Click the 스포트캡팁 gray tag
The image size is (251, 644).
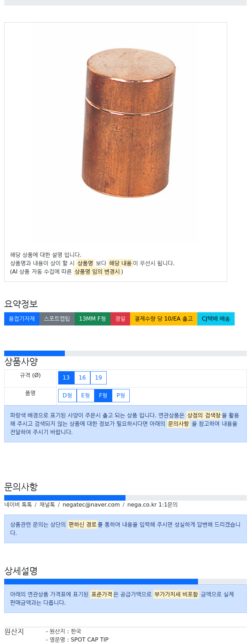click(x=57, y=319)
